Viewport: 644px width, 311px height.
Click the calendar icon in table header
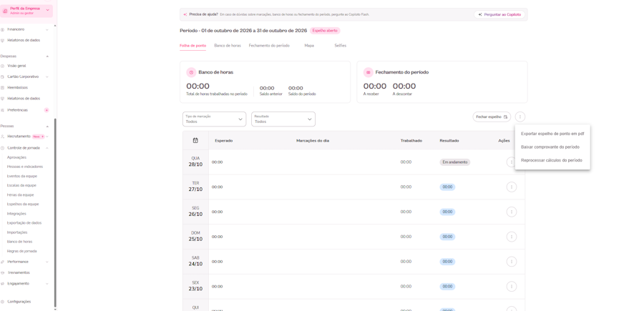point(195,140)
